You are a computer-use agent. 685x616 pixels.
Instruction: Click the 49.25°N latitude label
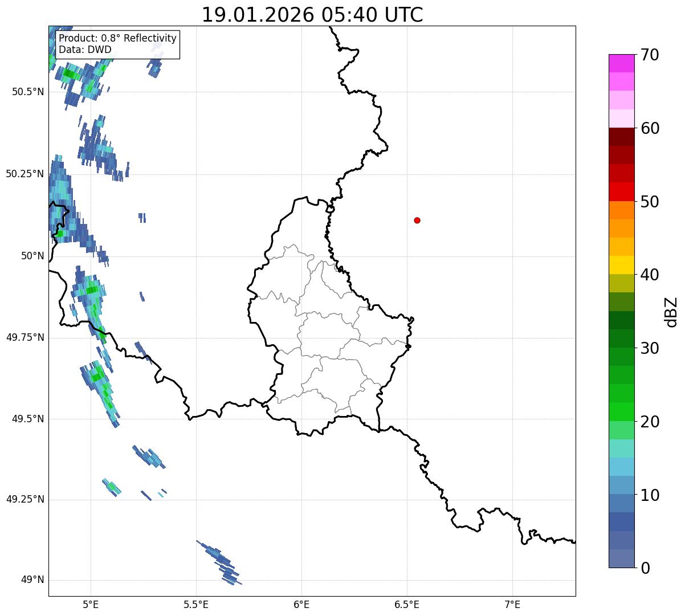point(25,499)
